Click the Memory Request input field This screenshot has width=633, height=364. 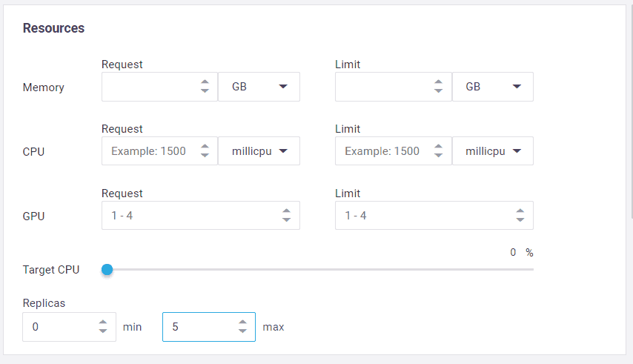[148, 87]
